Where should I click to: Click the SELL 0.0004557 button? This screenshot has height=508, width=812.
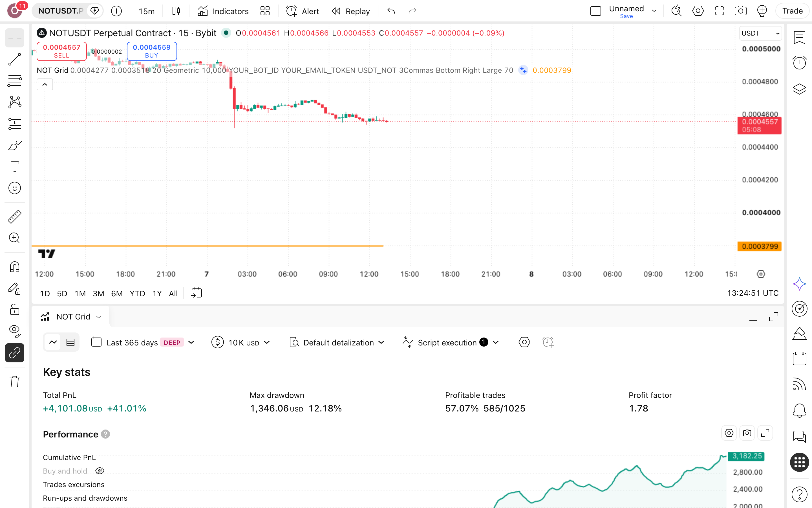pos(62,51)
